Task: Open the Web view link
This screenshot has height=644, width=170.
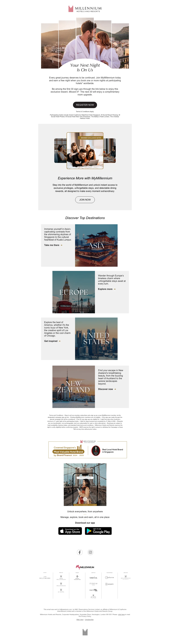Action: coord(80,620)
